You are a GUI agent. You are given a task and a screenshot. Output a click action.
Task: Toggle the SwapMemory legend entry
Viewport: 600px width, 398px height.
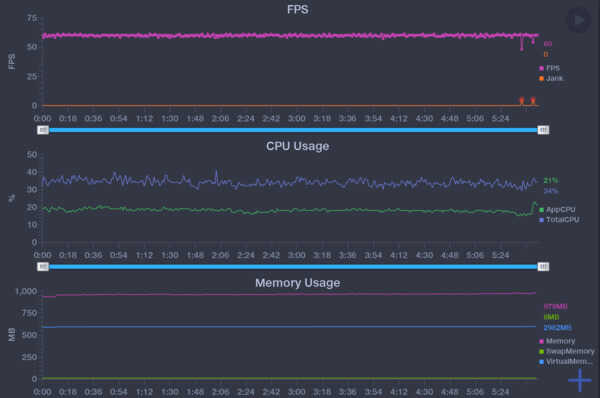coord(567,351)
